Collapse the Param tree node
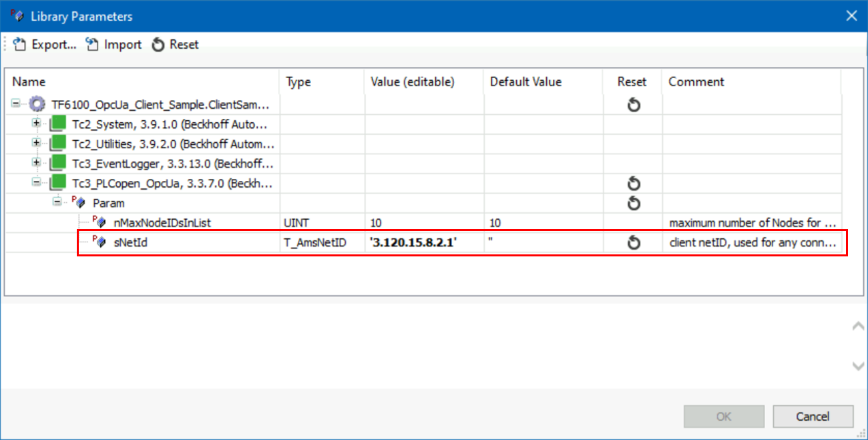This screenshot has height=440, width=868. 57,202
